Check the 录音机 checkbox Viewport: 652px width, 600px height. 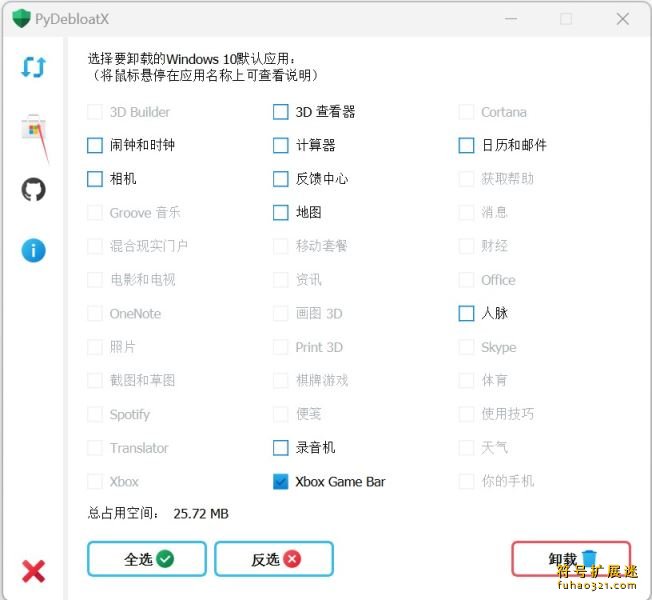(280, 448)
